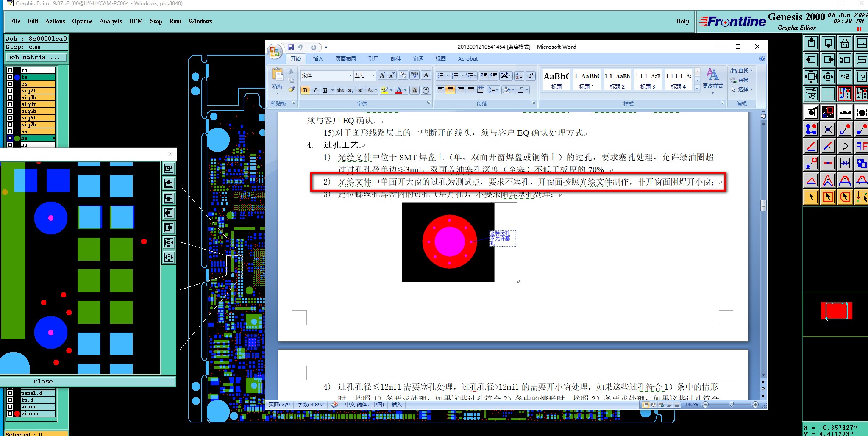Toggle the checkbox for layer bs

(x=10, y=138)
